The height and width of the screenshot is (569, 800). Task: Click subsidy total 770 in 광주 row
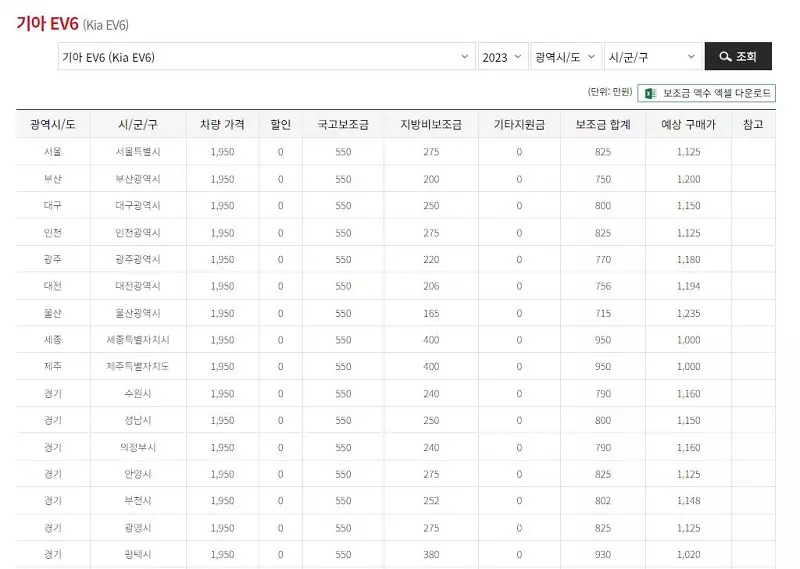point(603,259)
